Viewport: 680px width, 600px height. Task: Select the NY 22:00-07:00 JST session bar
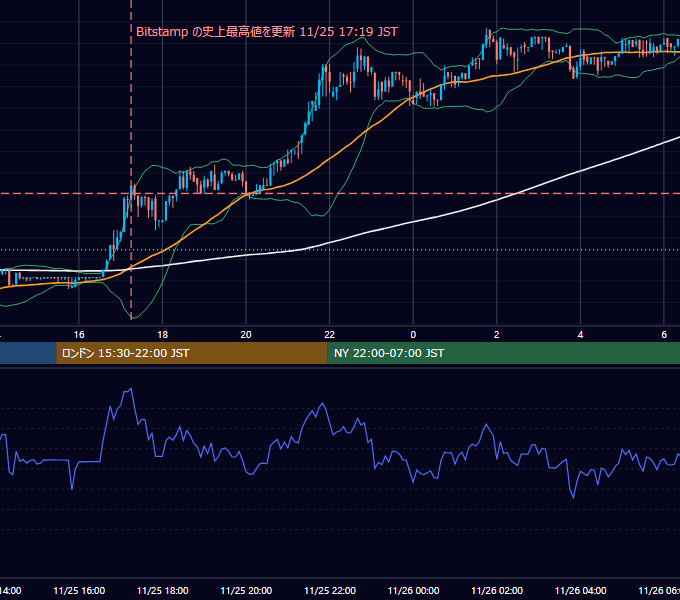click(x=503, y=353)
